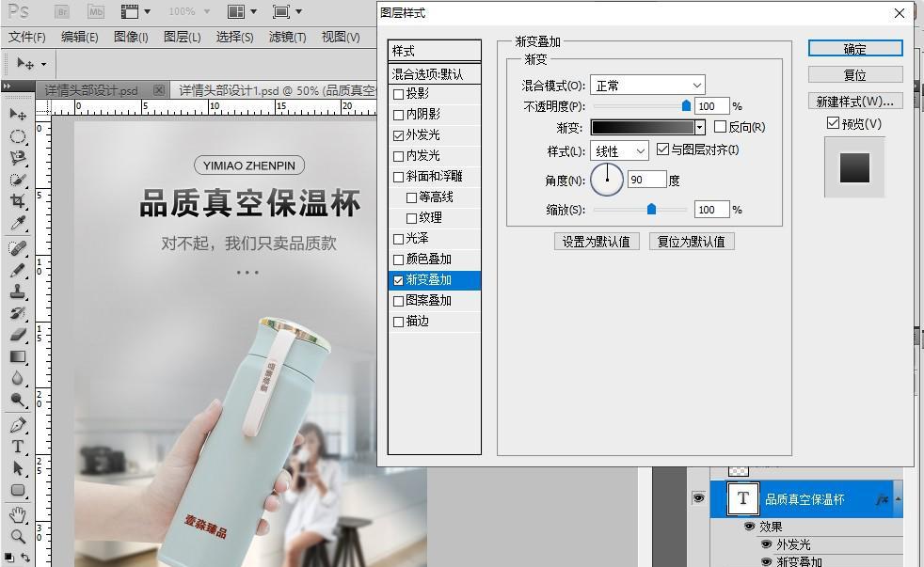Select the Zoom tool
This screenshot has width=924, height=567.
click(18, 536)
